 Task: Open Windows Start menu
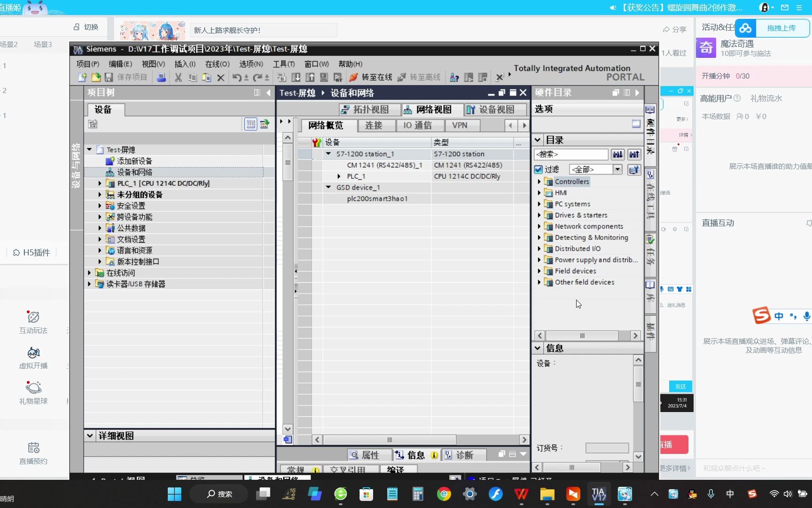[x=174, y=494]
